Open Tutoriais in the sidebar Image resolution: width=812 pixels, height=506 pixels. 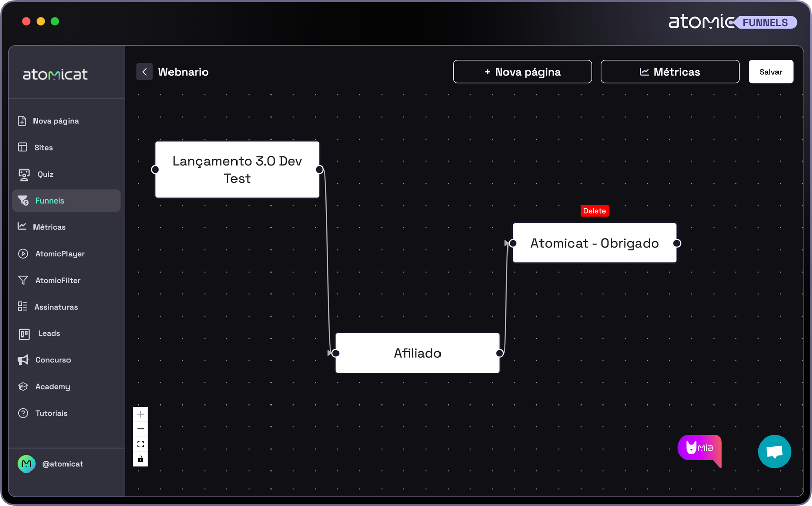click(x=51, y=413)
